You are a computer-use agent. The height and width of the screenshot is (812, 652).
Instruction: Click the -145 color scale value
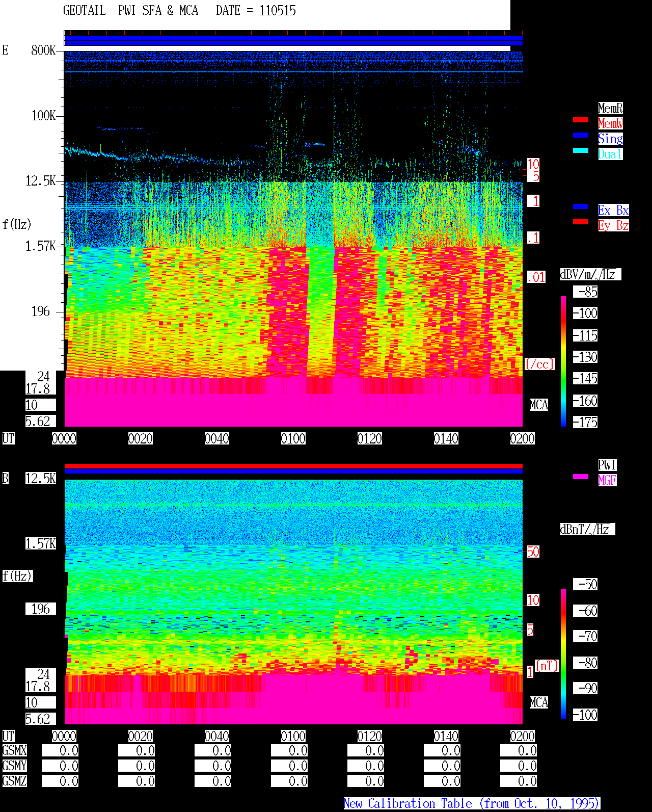click(585, 378)
